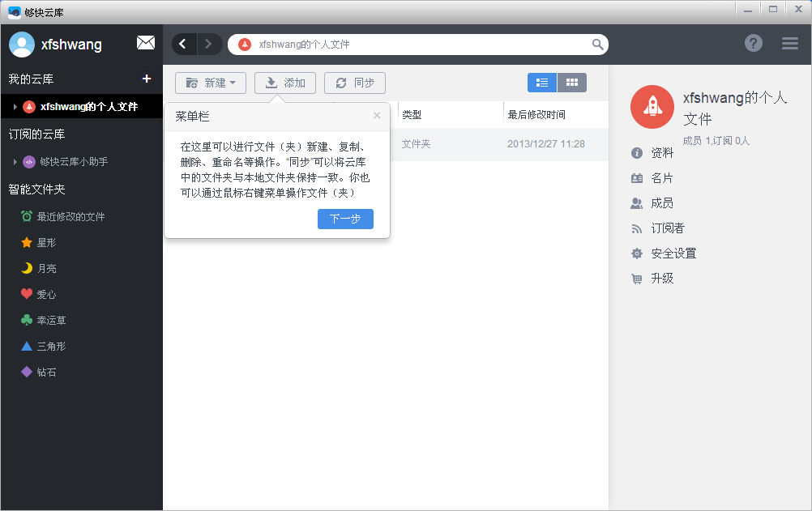The height and width of the screenshot is (511, 812).
Task: Switch to list view
Action: (542, 83)
